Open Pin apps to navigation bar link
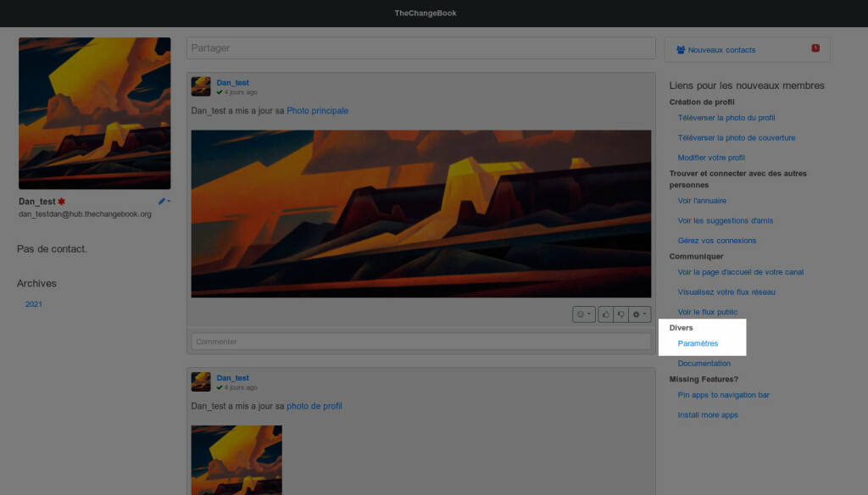Viewport: 868px width, 495px height. (724, 395)
